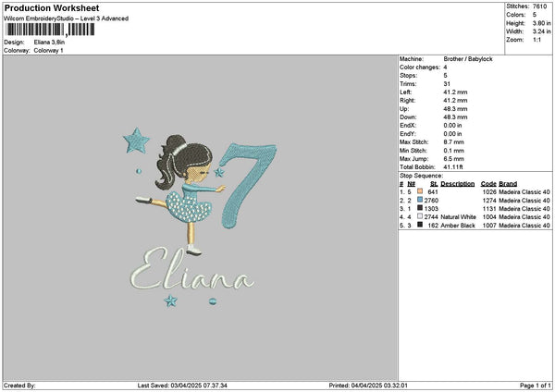Click the 'Description' column header
Screen dimensions: 555x392
(457, 184)
